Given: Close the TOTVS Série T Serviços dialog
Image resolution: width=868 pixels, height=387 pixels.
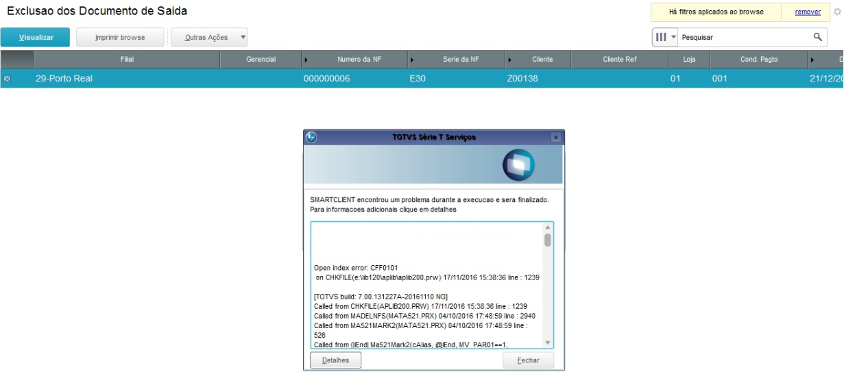Looking at the screenshot, I should pyautogui.click(x=556, y=137).
